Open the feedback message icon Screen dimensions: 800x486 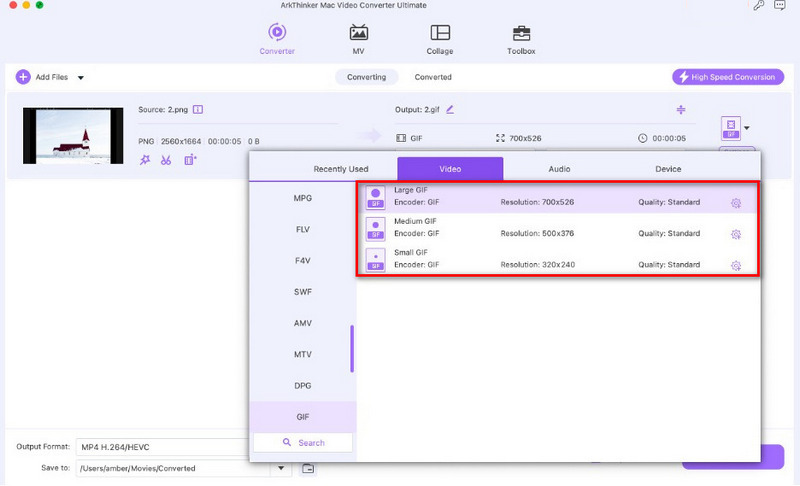pos(780,6)
